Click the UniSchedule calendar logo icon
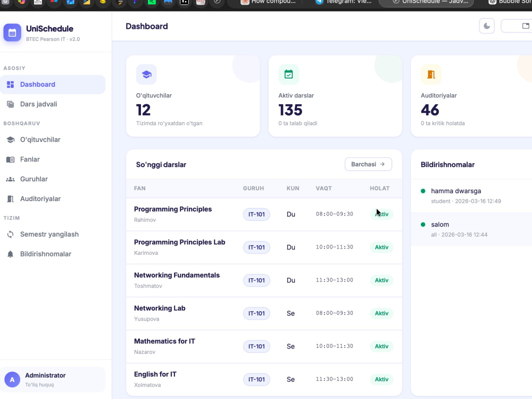This screenshot has width=532, height=399. tap(12, 32)
